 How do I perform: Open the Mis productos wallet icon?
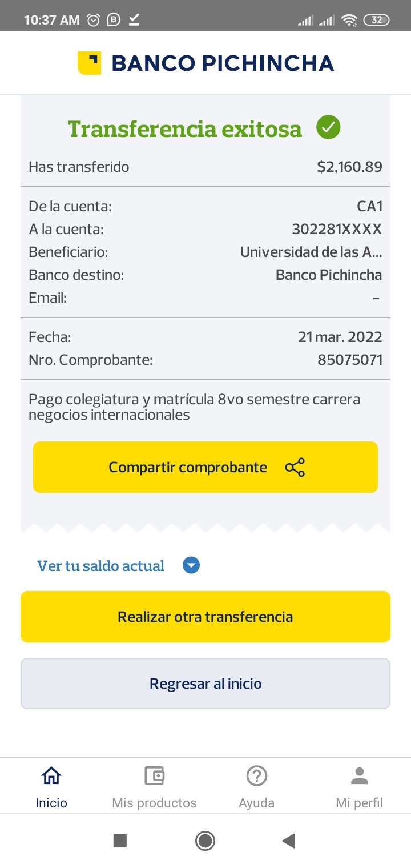(x=154, y=775)
